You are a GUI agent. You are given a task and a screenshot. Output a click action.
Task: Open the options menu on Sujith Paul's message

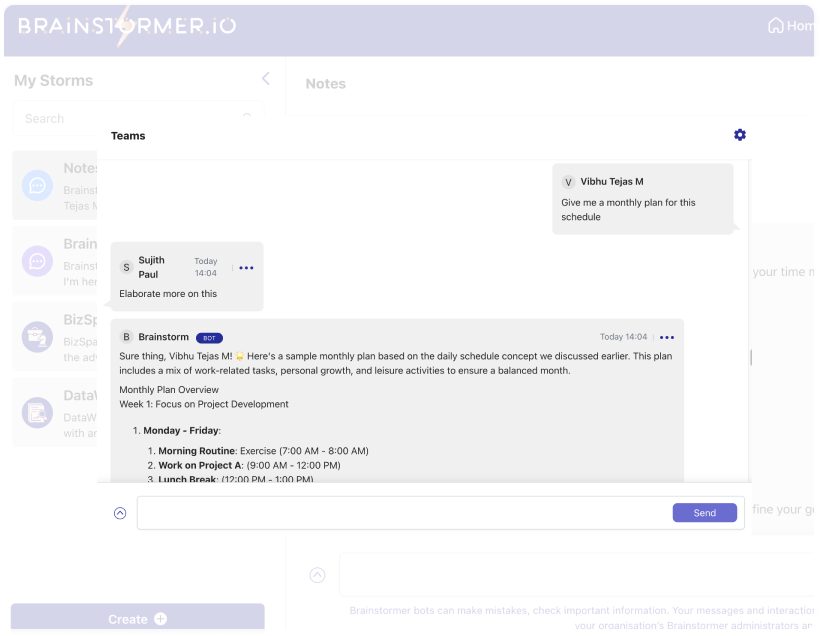[246, 268]
